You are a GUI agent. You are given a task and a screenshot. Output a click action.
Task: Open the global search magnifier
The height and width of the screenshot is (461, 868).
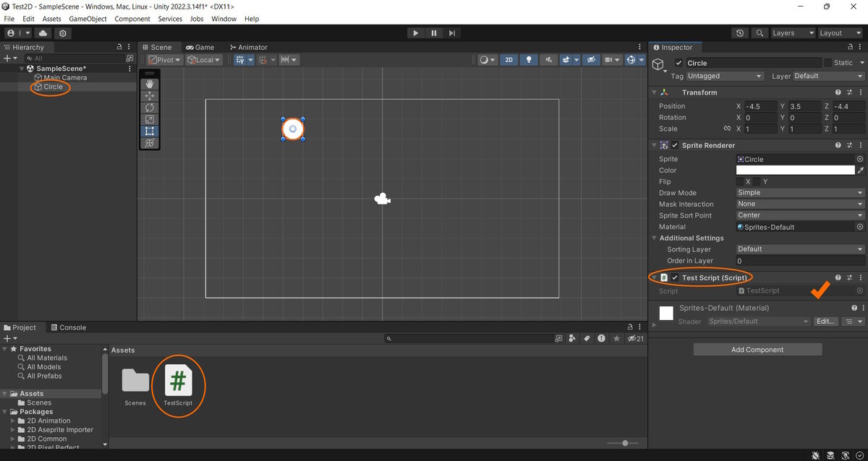click(759, 33)
